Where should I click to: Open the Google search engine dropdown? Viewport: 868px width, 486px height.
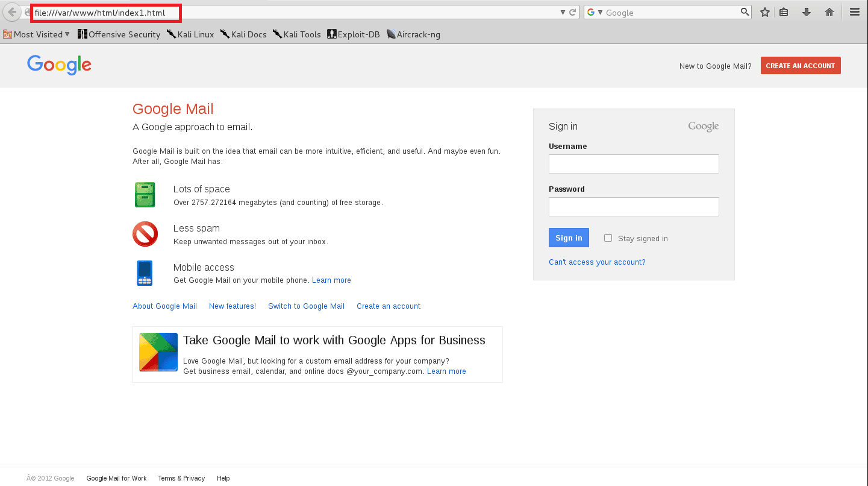pyautogui.click(x=599, y=11)
